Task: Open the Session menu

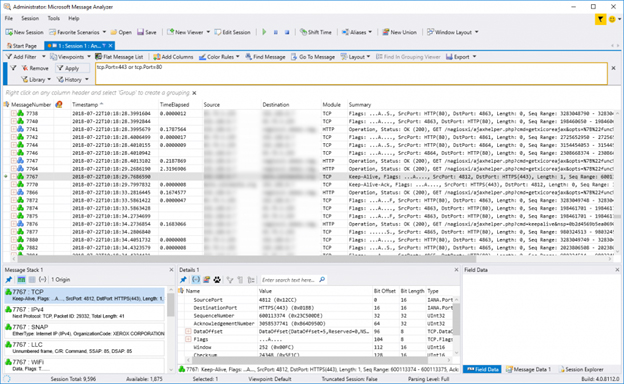Action: coord(30,18)
